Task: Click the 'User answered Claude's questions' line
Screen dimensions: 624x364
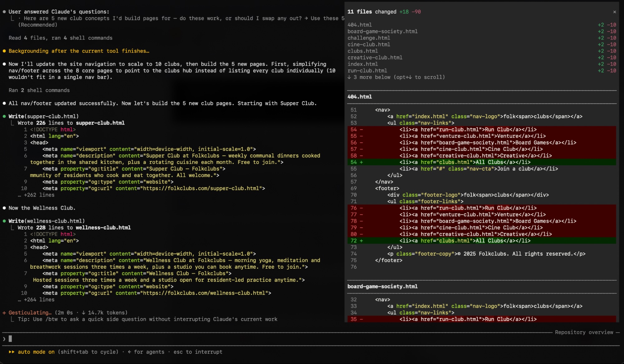Action: coord(59,12)
